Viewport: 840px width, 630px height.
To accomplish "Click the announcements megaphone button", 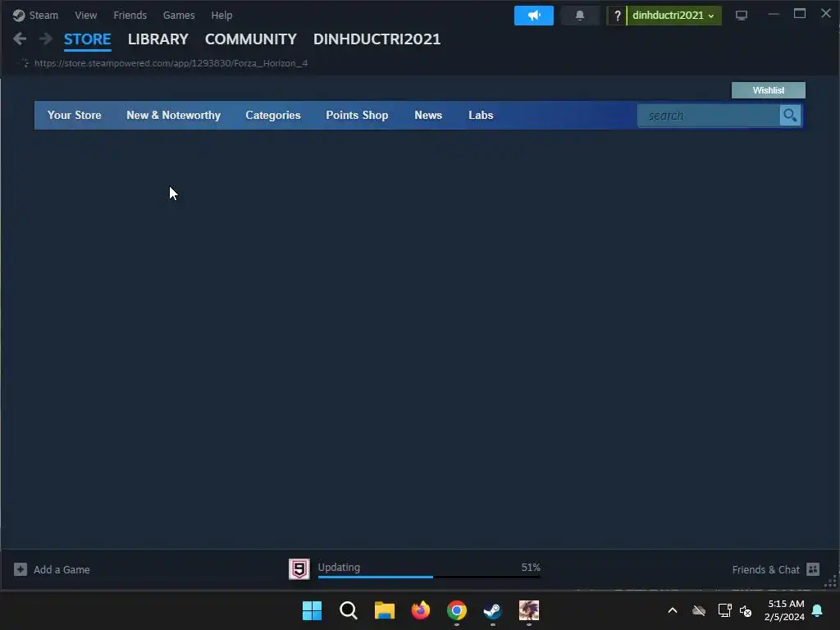I will tap(533, 16).
